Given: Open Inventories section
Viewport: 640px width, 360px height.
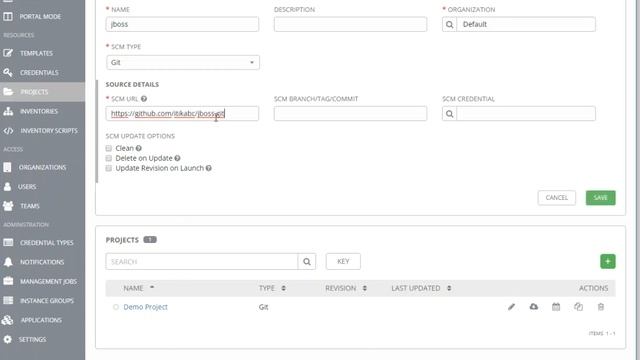Looking at the screenshot, I should [39, 111].
